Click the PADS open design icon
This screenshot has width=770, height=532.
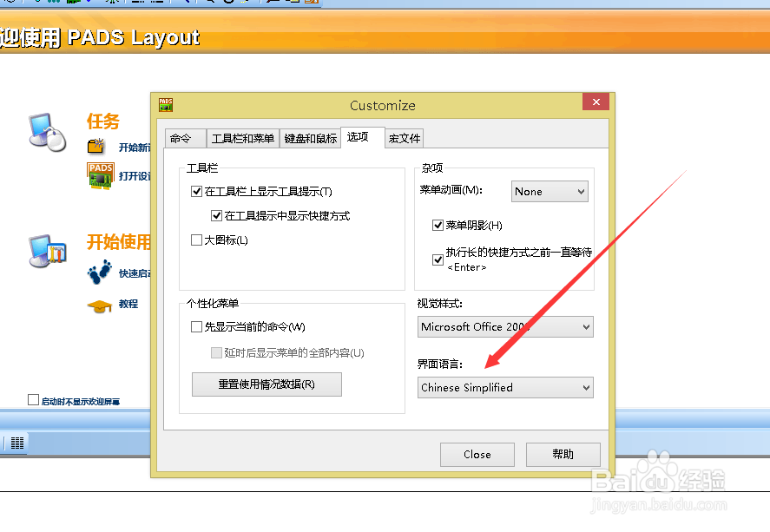(101, 175)
